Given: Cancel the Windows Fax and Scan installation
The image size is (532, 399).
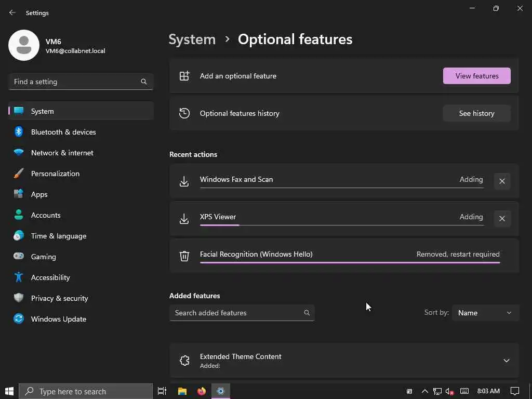Looking at the screenshot, I should [502, 181].
